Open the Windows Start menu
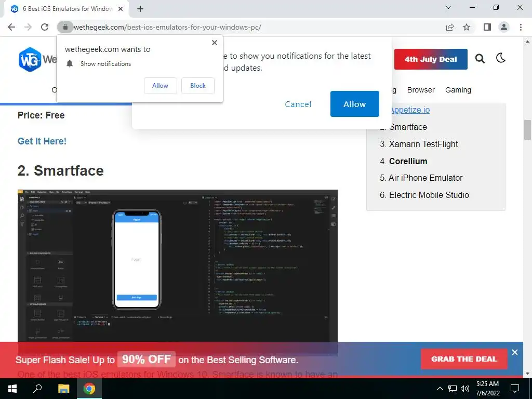Viewport: 532px width, 399px height. (x=12, y=389)
